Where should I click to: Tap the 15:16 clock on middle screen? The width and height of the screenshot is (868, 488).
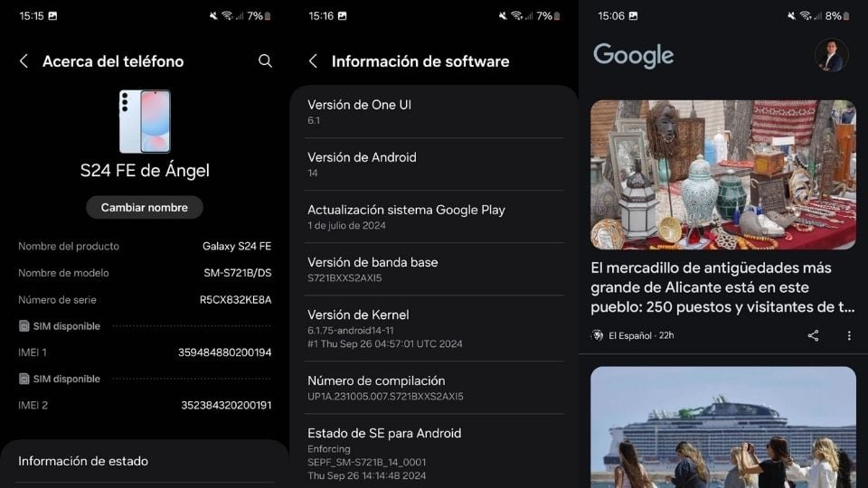click(321, 16)
